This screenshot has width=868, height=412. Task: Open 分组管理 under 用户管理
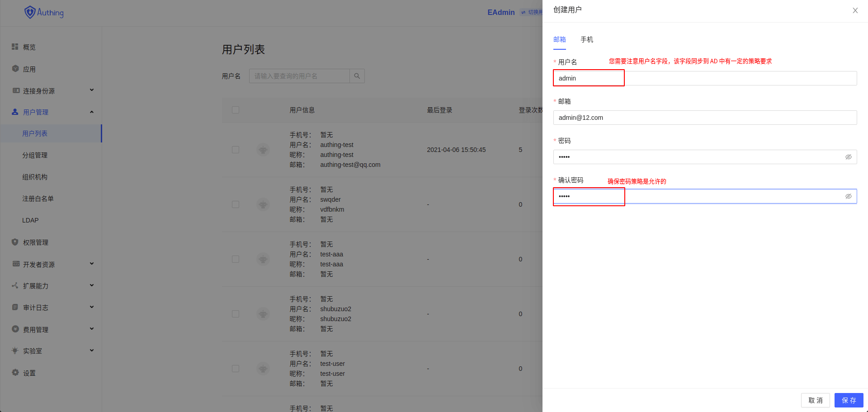35,155
